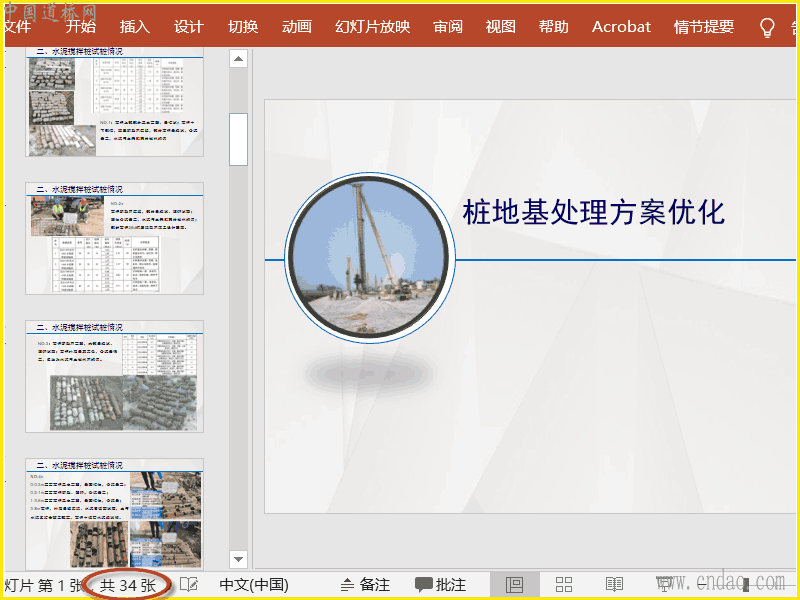This screenshot has width=800, height=600.
Task: Click the spell check icon in status bar
Action: point(189,585)
